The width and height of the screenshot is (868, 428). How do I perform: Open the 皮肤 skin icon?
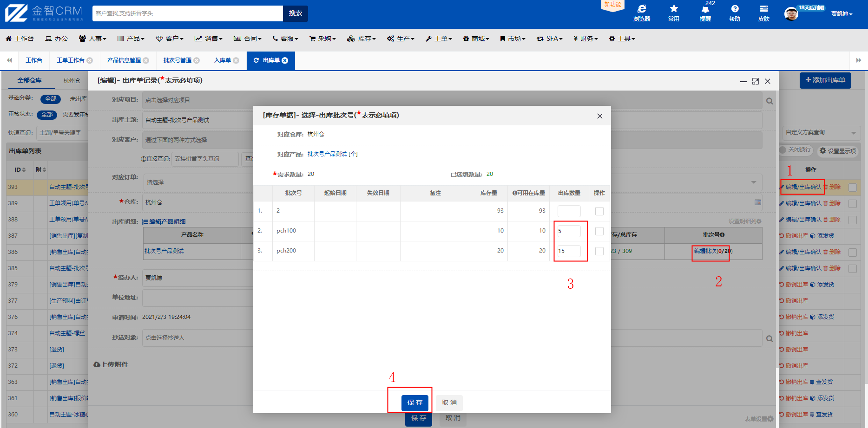coord(764,13)
